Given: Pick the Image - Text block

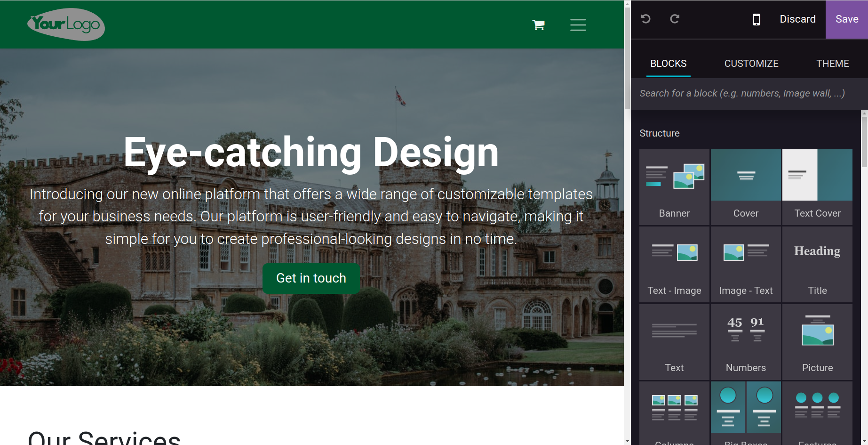Looking at the screenshot, I should click(x=746, y=264).
